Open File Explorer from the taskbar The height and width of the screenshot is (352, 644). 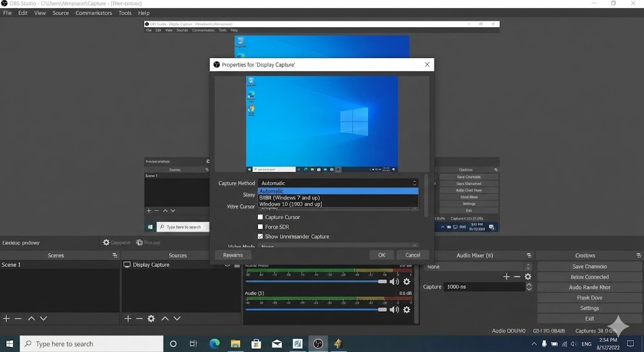(x=235, y=344)
